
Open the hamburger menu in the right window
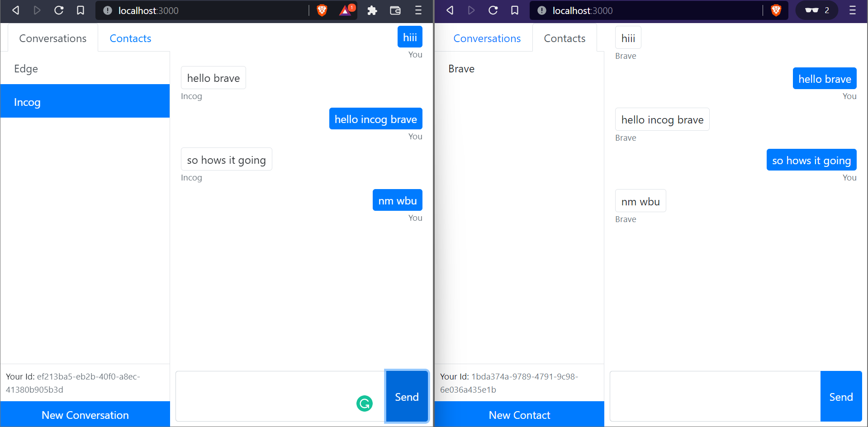point(853,10)
